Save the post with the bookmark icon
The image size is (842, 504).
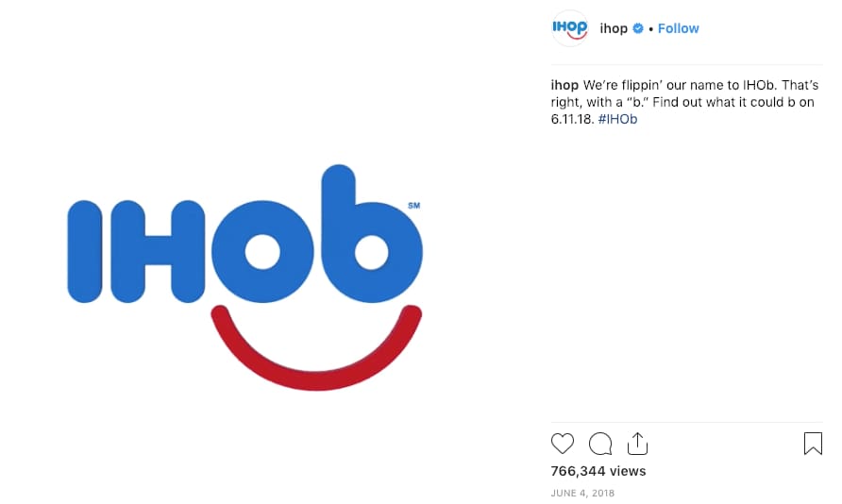point(813,444)
